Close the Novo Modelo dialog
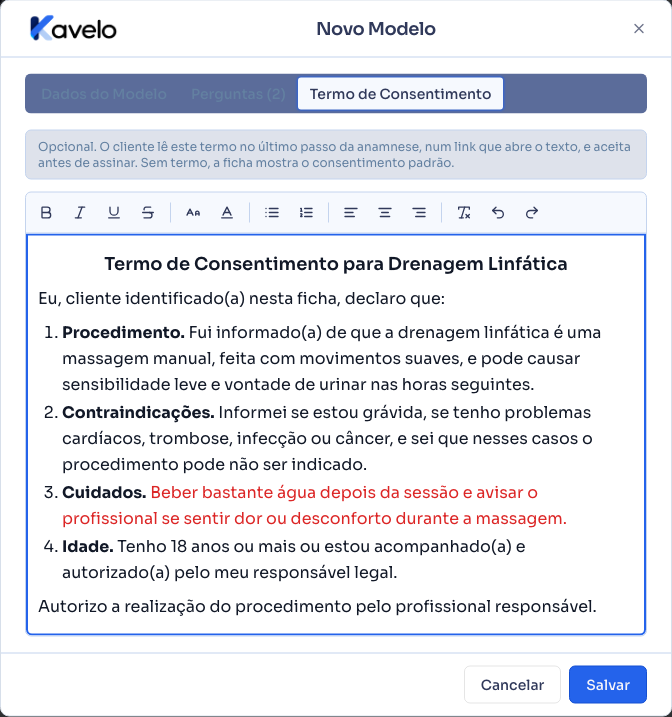The image size is (672, 717). pos(639,29)
